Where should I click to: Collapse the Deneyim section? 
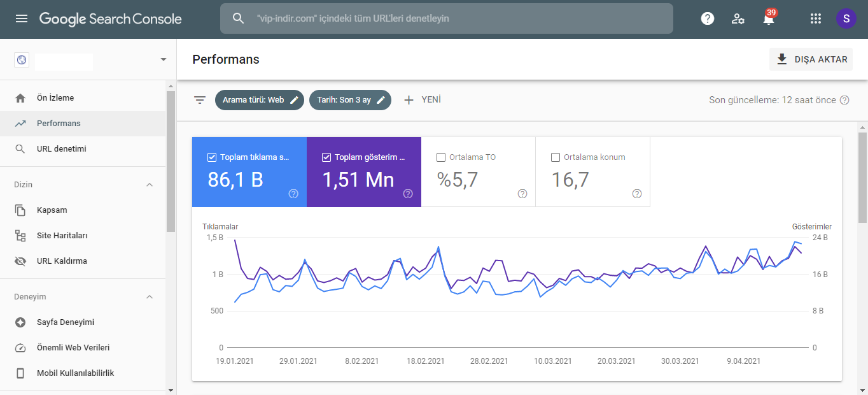point(150,297)
